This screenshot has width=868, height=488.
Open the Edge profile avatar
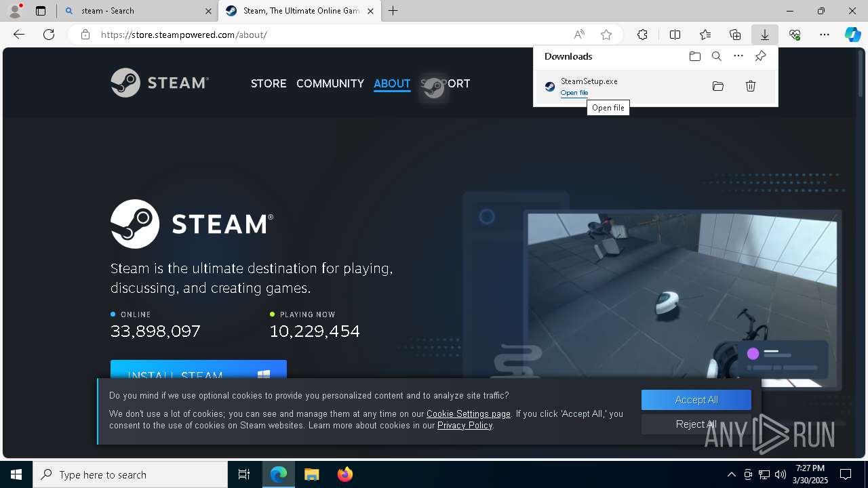[15, 11]
